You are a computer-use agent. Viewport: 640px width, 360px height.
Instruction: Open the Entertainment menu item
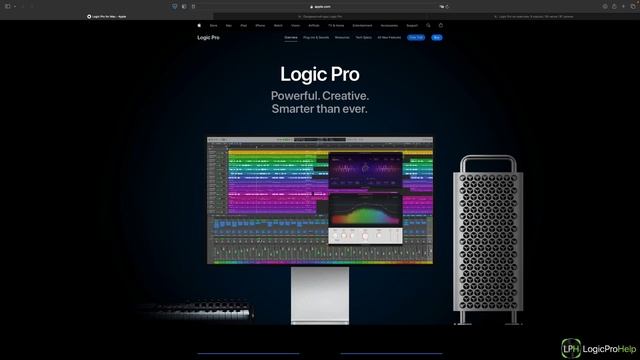pyautogui.click(x=362, y=25)
